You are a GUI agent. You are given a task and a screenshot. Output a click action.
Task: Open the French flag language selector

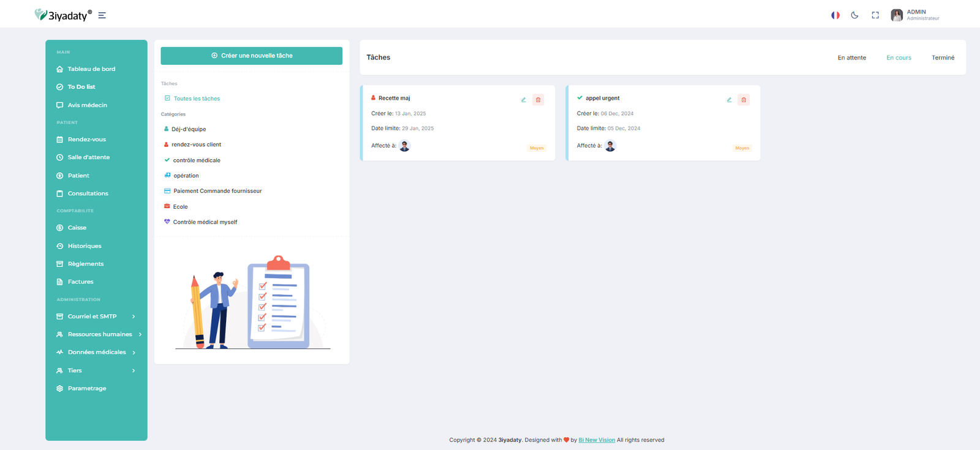pos(835,15)
